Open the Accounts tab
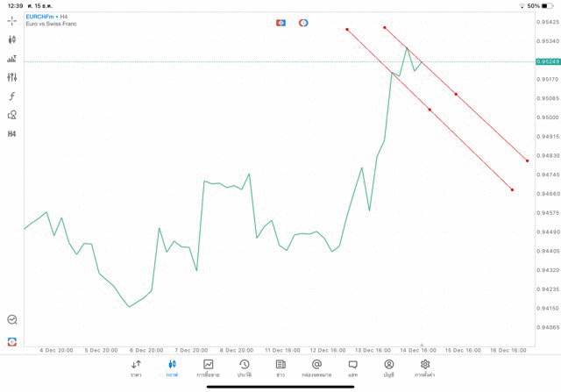561x392 pixels. (x=388, y=368)
